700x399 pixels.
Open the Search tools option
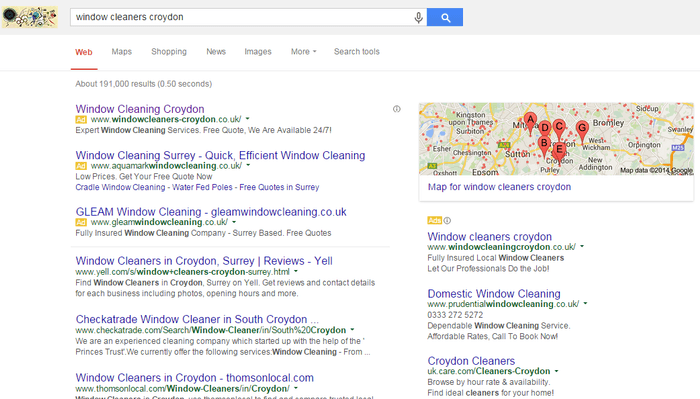(357, 52)
